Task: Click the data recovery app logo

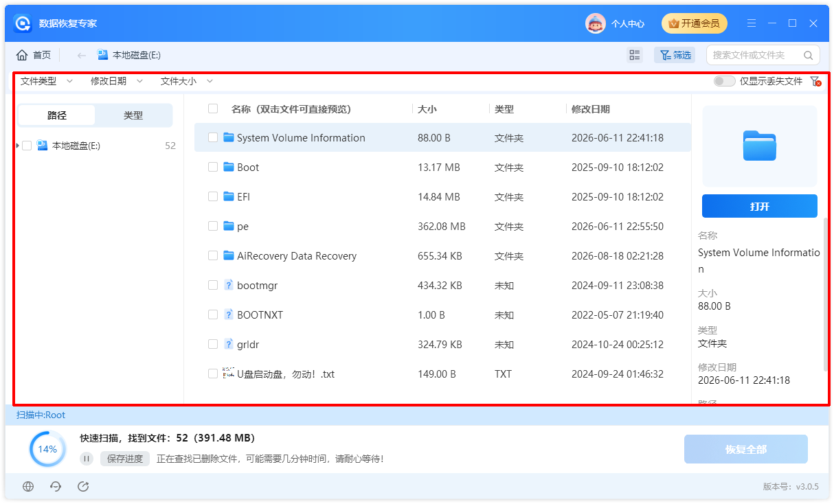Action: pyautogui.click(x=23, y=23)
